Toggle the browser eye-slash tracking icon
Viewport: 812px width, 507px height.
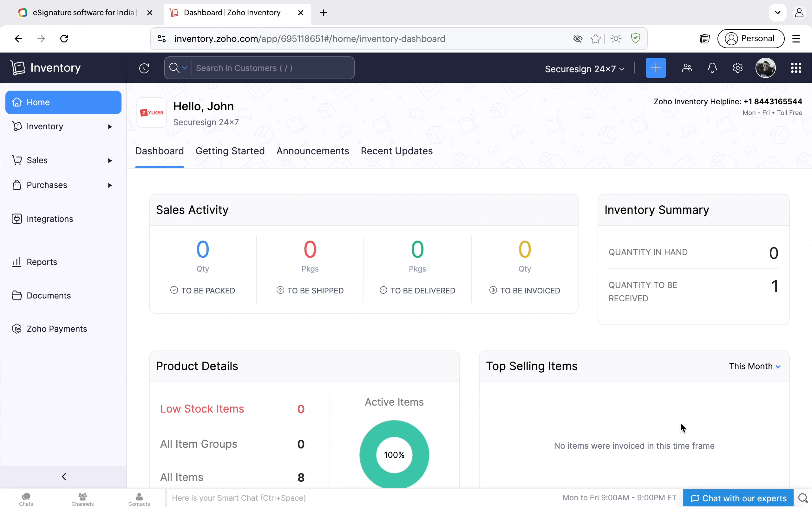click(x=578, y=39)
